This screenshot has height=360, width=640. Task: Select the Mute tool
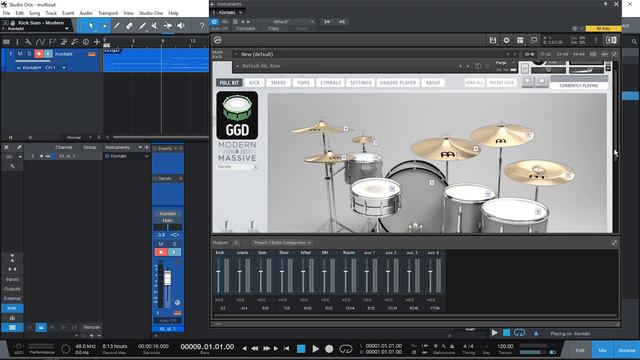[155, 26]
